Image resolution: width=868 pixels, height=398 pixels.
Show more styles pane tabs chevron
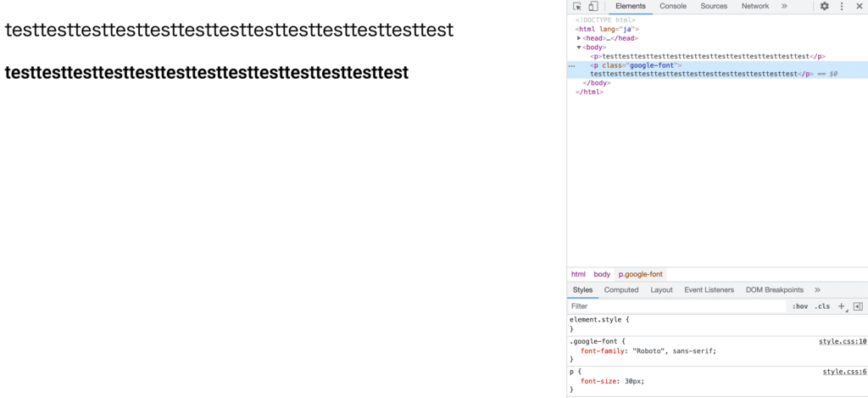tap(818, 290)
